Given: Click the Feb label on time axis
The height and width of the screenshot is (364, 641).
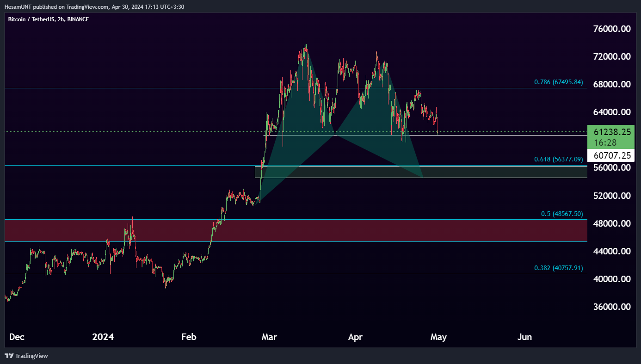Looking at the screenshot, I should 189,337.
